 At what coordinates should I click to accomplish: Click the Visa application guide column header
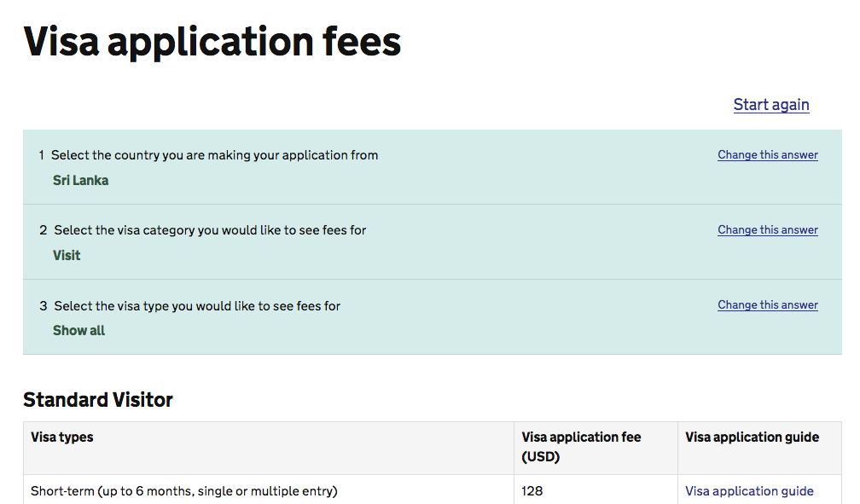(x=752, y=437)
